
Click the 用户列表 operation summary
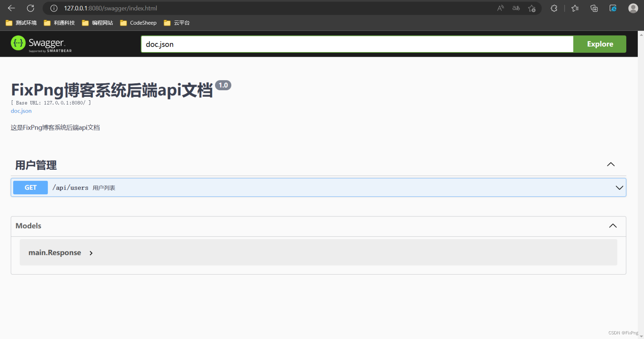point(104,188)
